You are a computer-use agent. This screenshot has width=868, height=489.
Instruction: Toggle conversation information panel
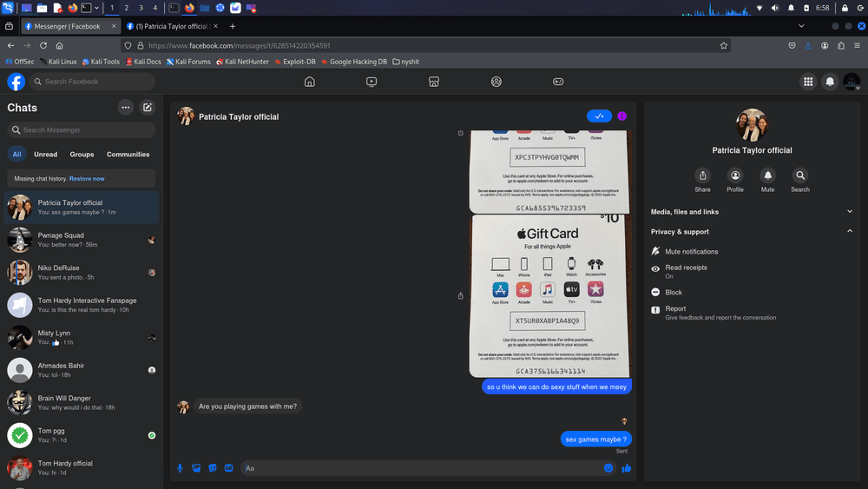pyautogui.click(x=622, y=116)
